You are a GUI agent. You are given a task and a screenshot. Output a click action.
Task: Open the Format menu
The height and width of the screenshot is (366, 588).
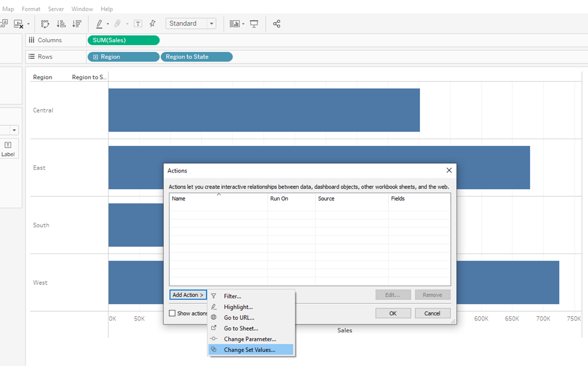tap(31, 9)
